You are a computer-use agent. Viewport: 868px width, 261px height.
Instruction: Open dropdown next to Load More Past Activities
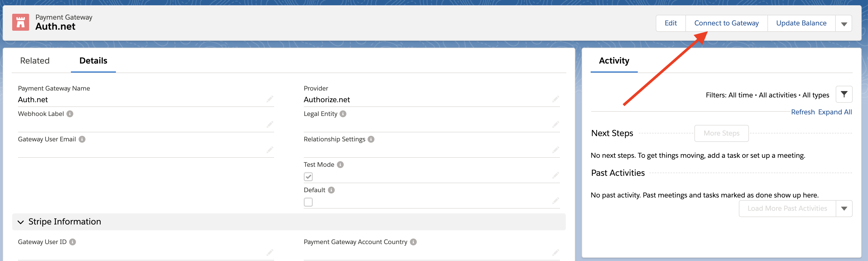pyautogui.click(x=844, y=208)
